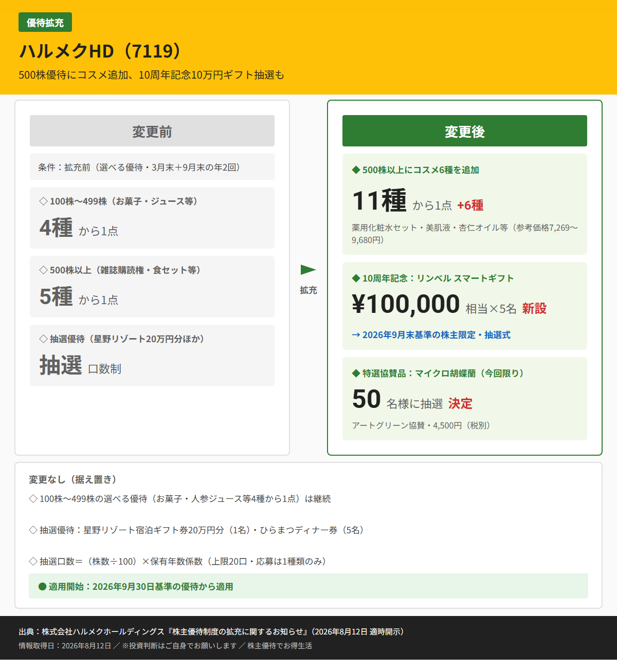Click the 拡充 label under arrow
617x672 pixels.
(x=308, y=290)
